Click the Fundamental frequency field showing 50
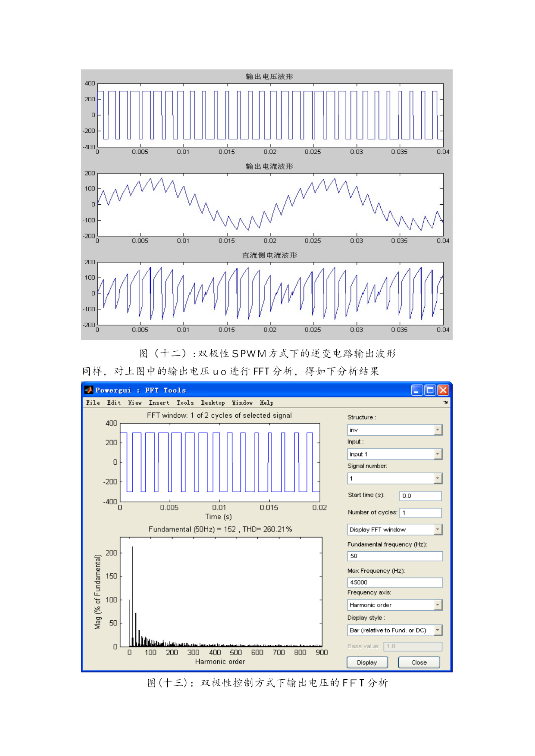Viewport: 535px width, 756px height. pos(395,556)
